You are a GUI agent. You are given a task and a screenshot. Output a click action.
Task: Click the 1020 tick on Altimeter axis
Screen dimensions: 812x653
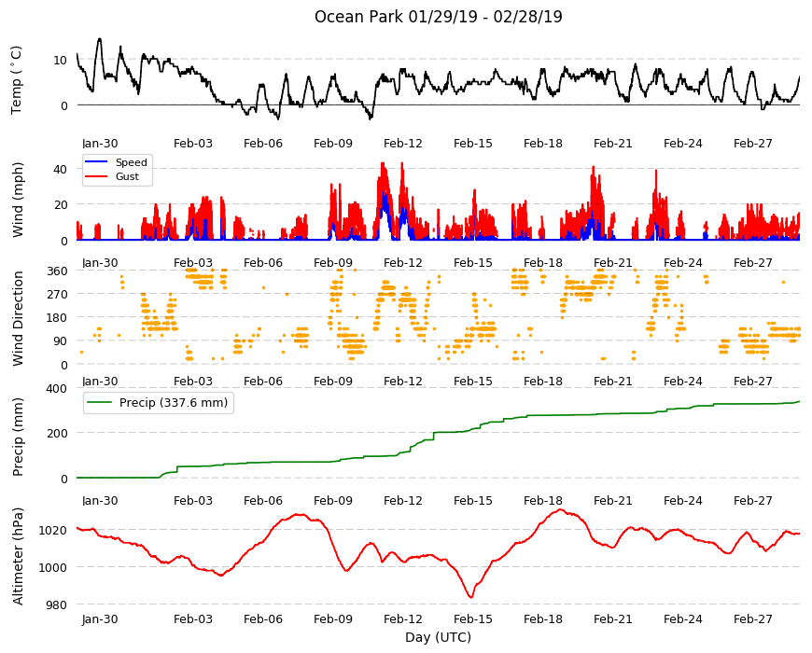pos(53,531)
